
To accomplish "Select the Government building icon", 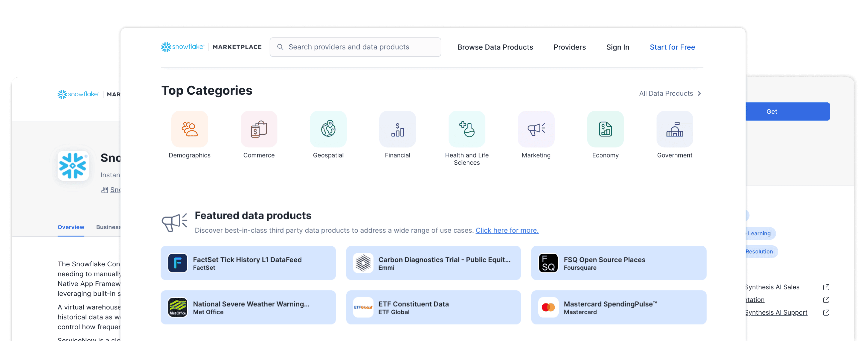I will tap(675, 129).
